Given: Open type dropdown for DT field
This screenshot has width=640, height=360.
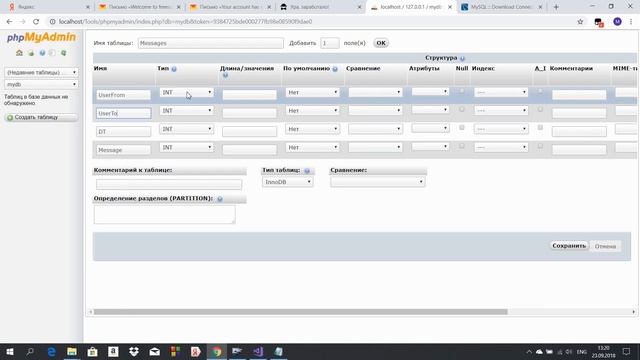Looking at the screenshot, I should click(187, 129).
